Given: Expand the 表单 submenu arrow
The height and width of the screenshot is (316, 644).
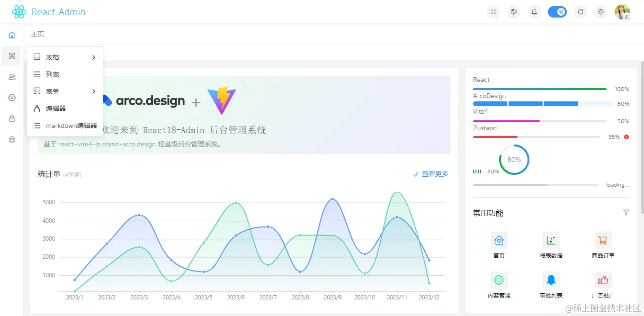Looking at the screenshot, I should point(94,91).
